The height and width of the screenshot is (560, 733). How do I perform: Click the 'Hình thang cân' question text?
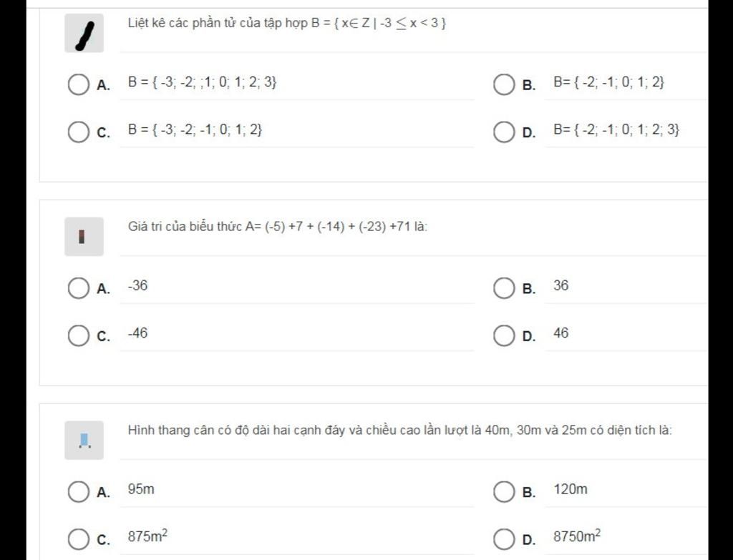pyautogui.click(x=400, y=430)
